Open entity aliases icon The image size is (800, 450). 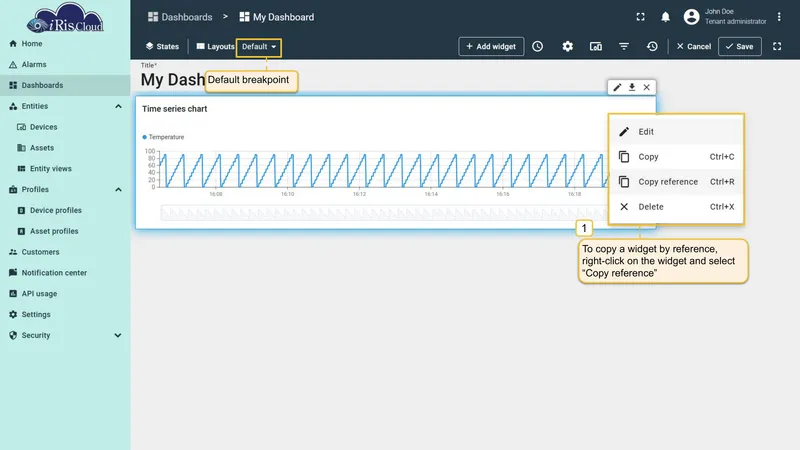point(595,46)
